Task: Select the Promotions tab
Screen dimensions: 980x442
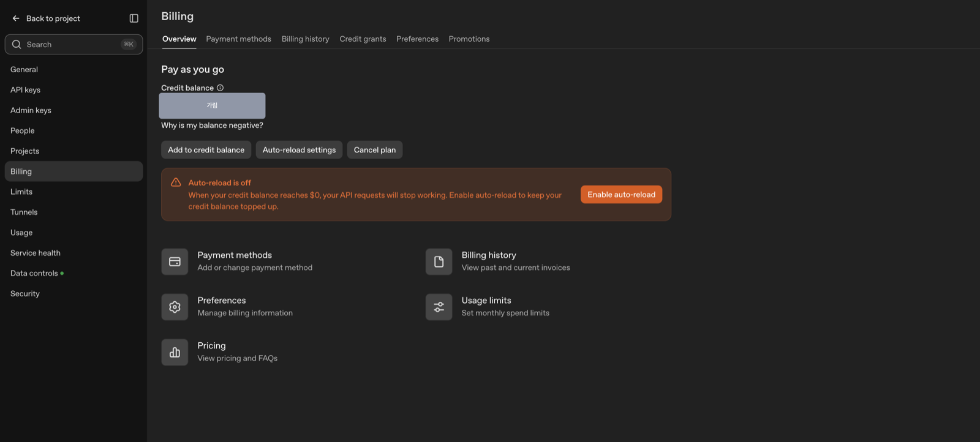Action: (469, 39)
